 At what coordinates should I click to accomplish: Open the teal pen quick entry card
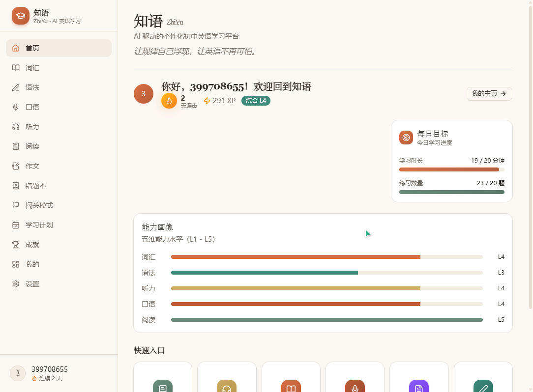pos(483,377)
